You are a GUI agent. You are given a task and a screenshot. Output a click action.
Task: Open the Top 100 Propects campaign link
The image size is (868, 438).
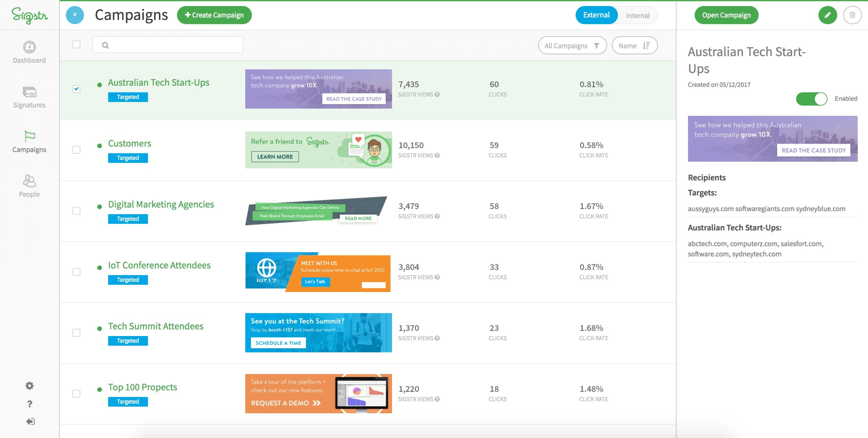click(x=142, y=387)
